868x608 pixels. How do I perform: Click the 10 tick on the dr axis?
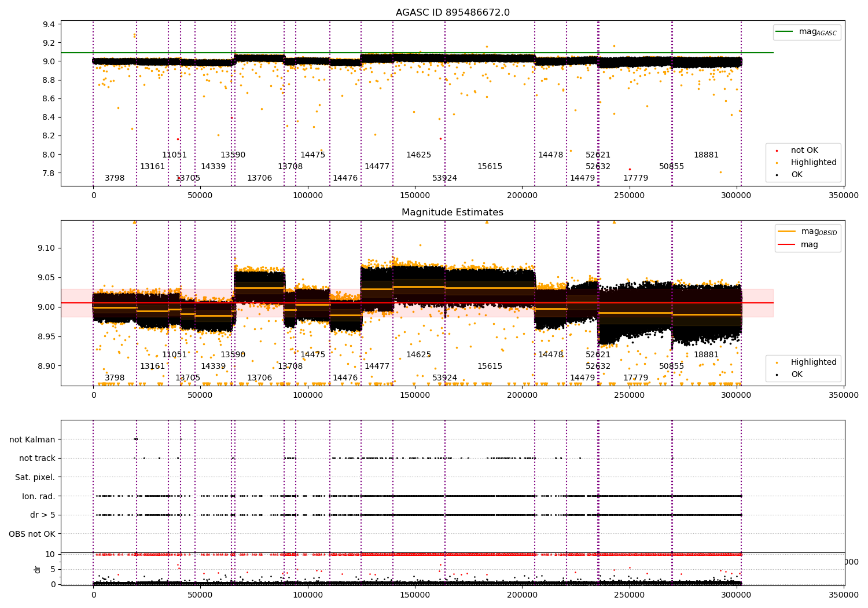(50, 554)
